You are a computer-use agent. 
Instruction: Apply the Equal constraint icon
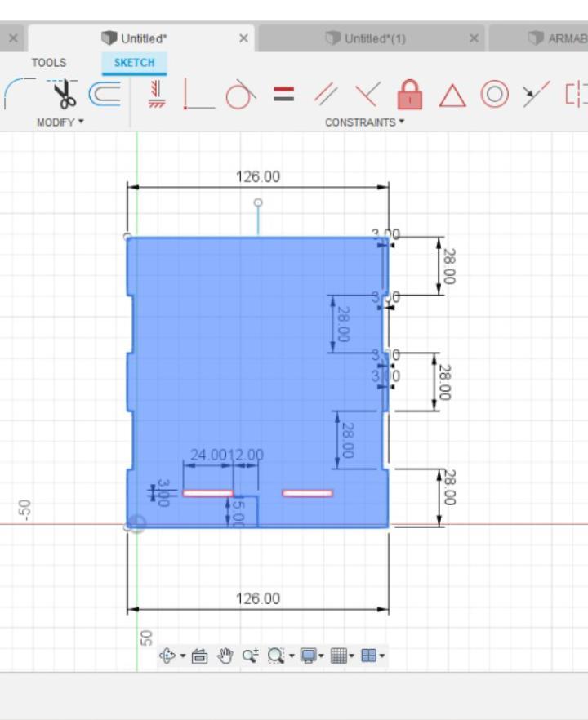284,94
